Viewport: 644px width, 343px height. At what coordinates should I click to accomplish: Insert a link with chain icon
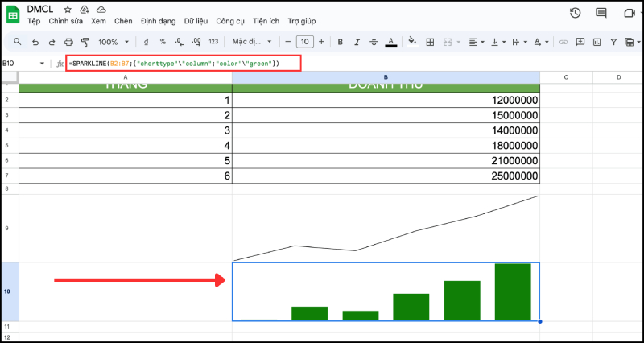[563, 42]
